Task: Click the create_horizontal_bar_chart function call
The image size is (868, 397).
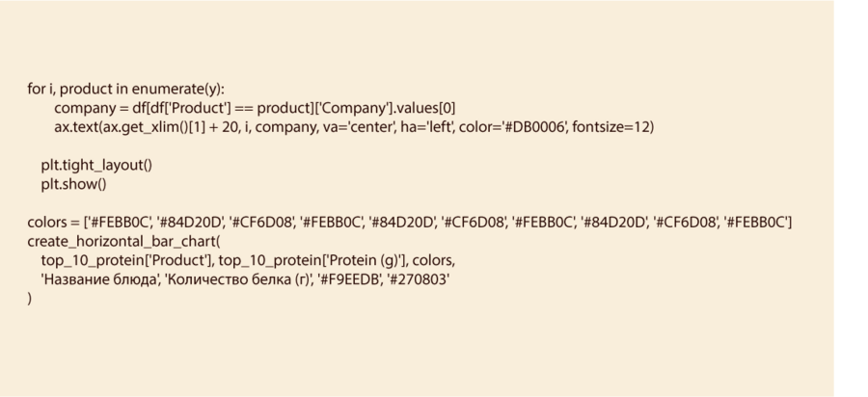Action: tap(123, 242)
